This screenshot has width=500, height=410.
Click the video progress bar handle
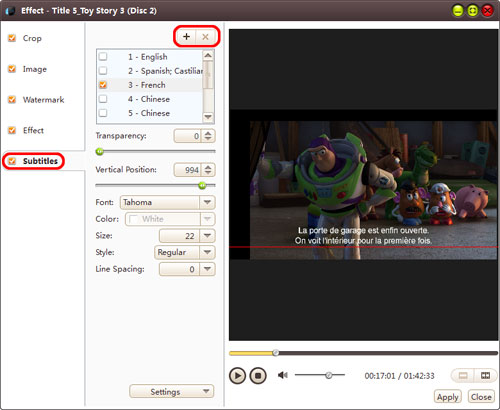276,353
